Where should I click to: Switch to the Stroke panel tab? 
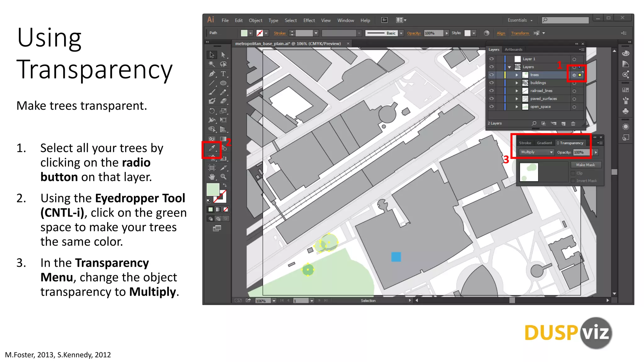click(525, 143)
